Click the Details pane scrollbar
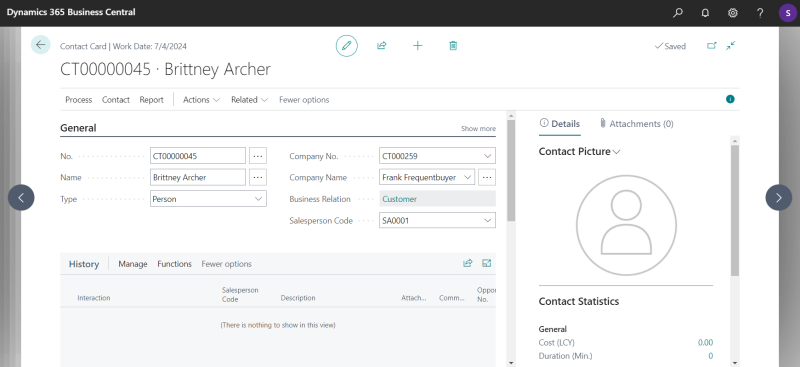The width and height of the screenshot is (800, 367). click(x=735, y=210)
